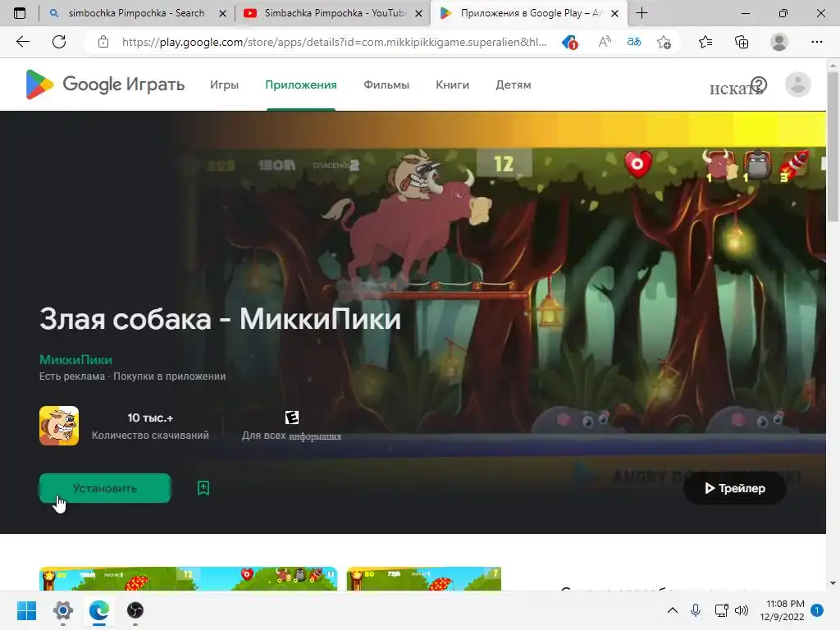Viewport: 840px width, 630px height.
Task: Click the microphone tray icon
Action: [x=696, y=610]
